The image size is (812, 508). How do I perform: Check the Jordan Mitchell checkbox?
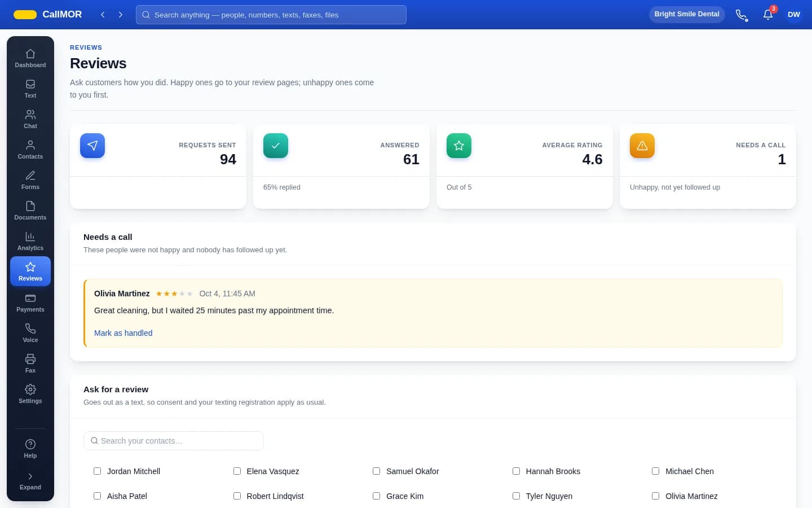pos(97,471)
